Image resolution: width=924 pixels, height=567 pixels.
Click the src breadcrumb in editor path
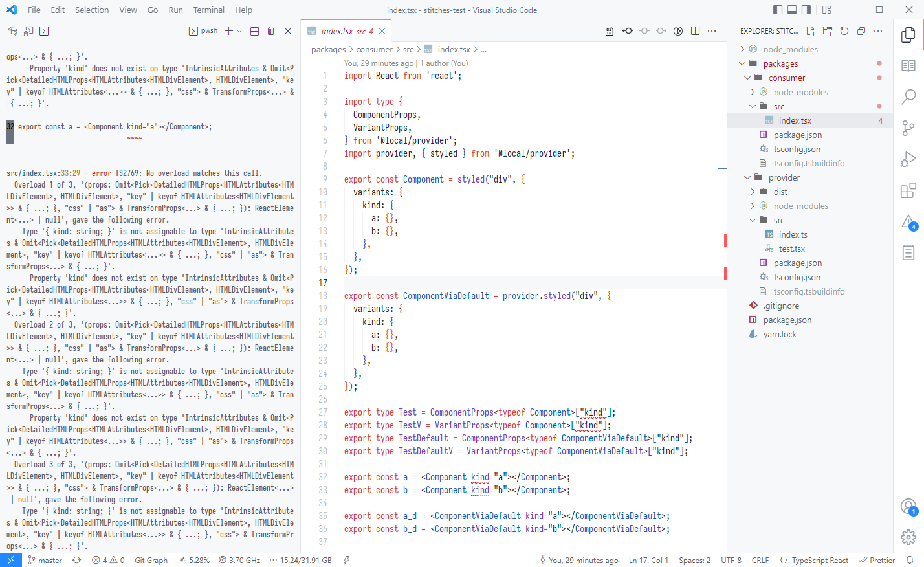pos(408,49)
